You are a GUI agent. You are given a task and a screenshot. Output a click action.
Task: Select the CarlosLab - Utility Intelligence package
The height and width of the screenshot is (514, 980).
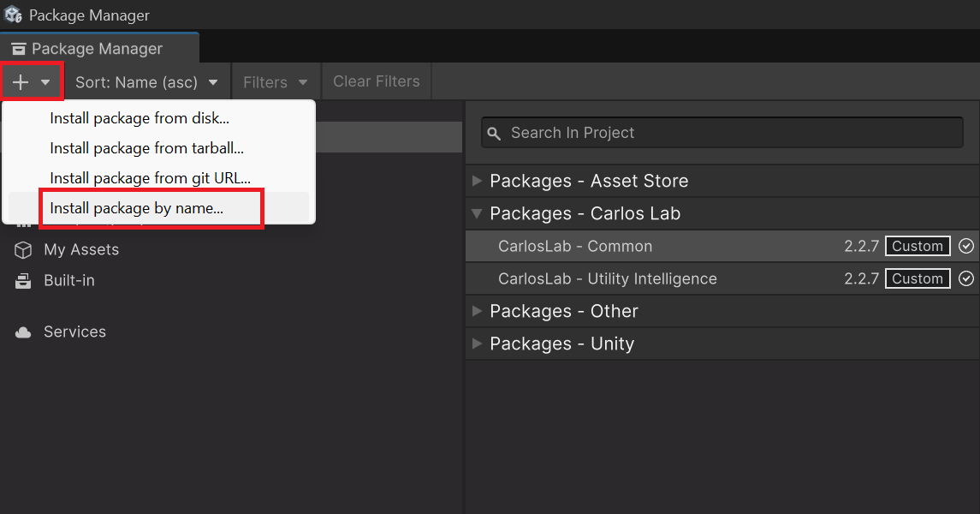(722, 278)
